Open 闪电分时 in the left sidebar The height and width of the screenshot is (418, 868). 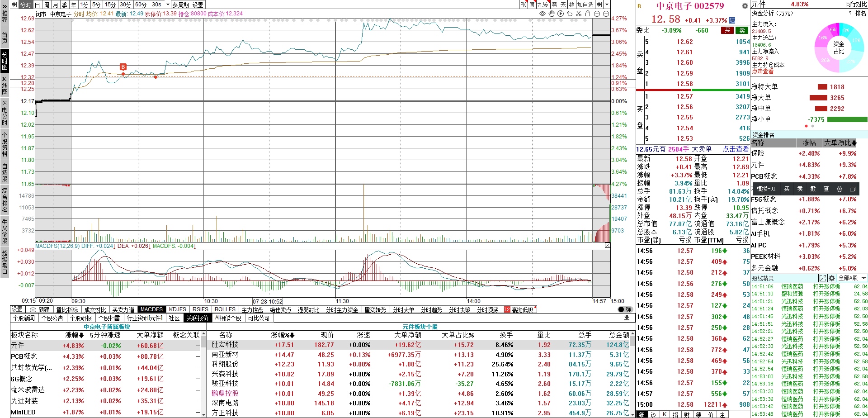pos(5,113)
